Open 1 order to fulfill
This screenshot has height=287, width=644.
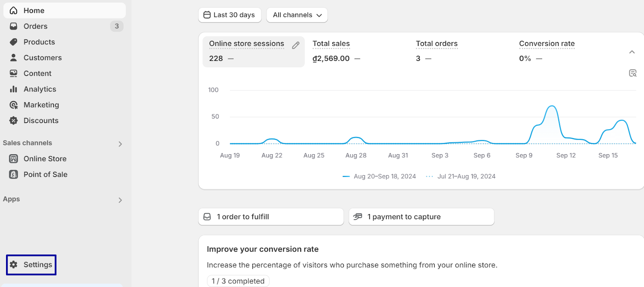[271, 217]
